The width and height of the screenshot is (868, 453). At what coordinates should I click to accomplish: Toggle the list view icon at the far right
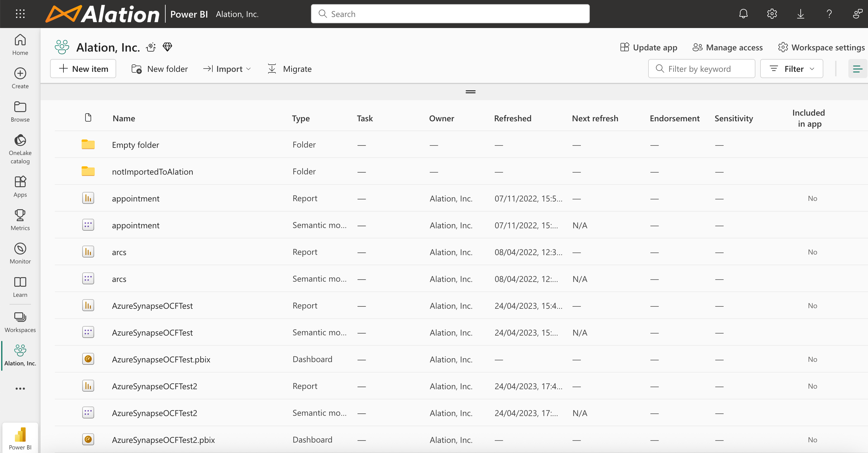click(x=857, y=69)
